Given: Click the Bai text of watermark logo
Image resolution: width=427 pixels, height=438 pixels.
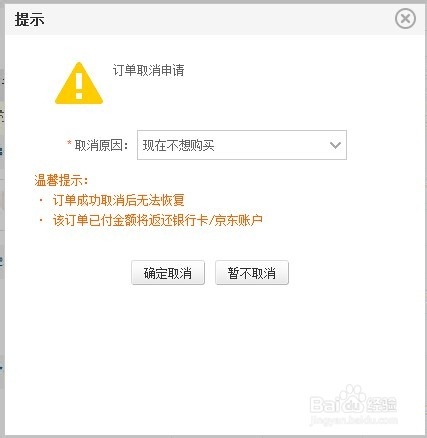Looking at the screenshot, I should pyautogui.click(x=323, y=405).
